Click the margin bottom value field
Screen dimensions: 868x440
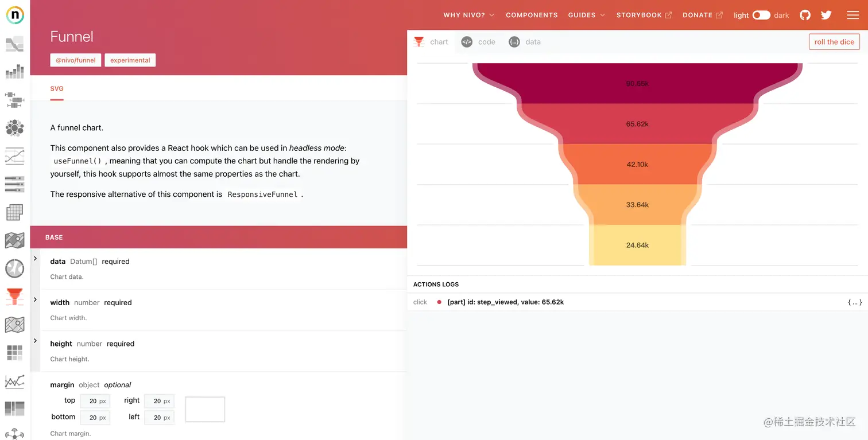pos(95,418)
